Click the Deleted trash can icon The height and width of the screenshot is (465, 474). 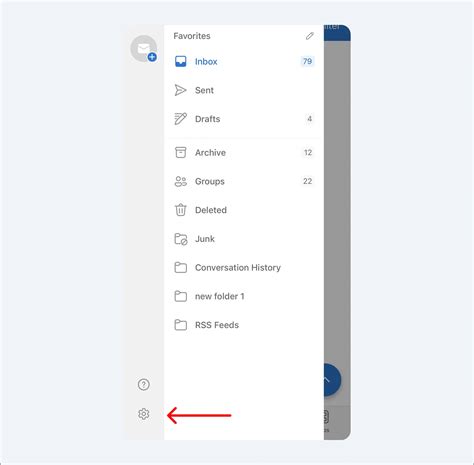coord(181,210)
